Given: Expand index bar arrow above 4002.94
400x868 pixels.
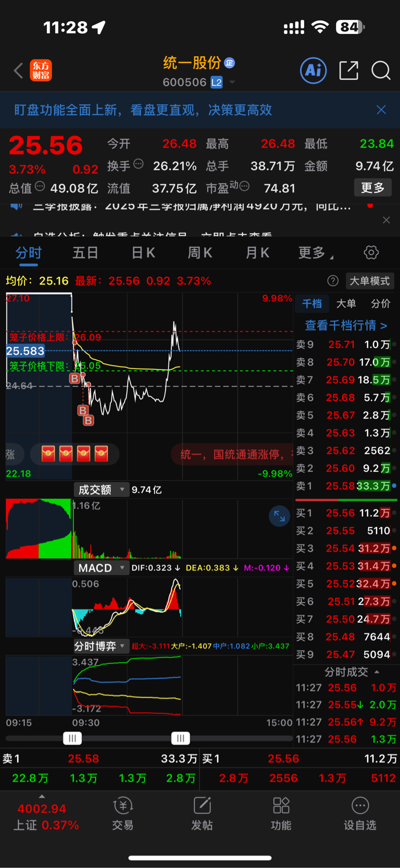Looking at the screenshot, I should click(42, 797).
